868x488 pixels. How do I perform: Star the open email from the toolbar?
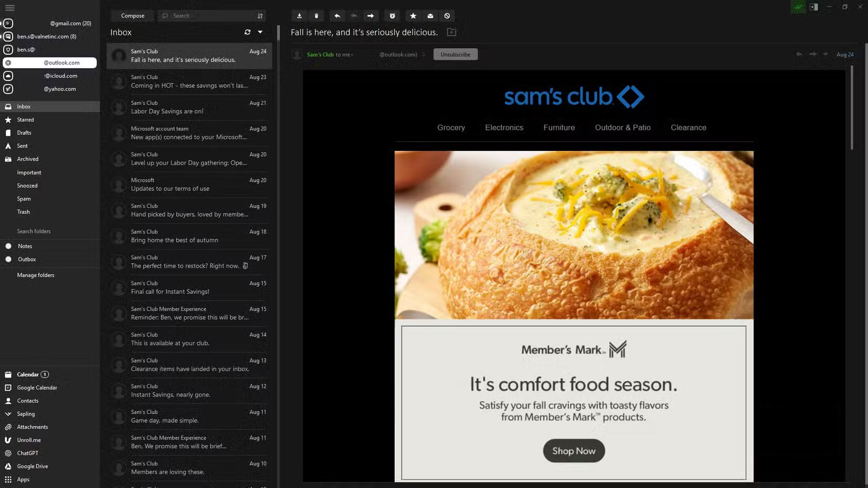(x=413, y=16)
